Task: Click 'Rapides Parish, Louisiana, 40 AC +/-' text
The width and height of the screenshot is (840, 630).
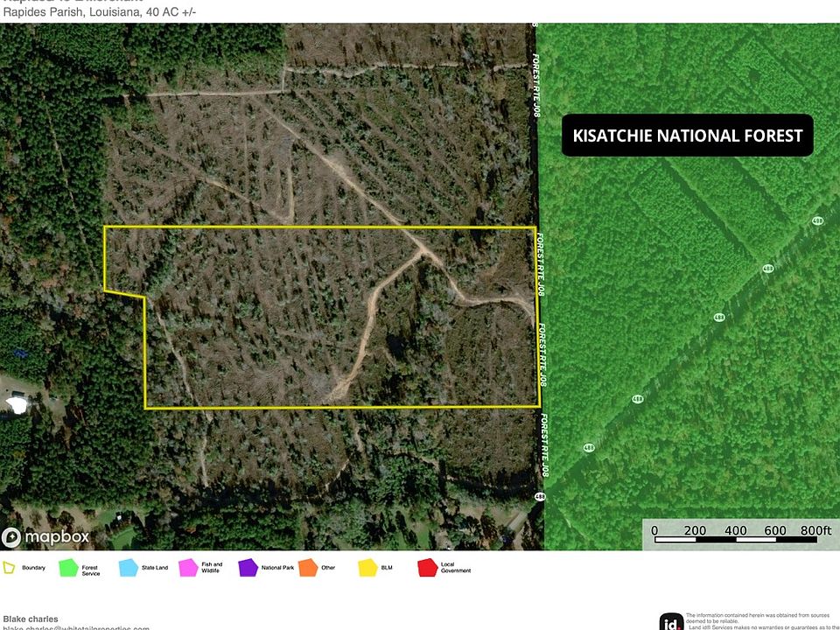Action: (100, 11)
